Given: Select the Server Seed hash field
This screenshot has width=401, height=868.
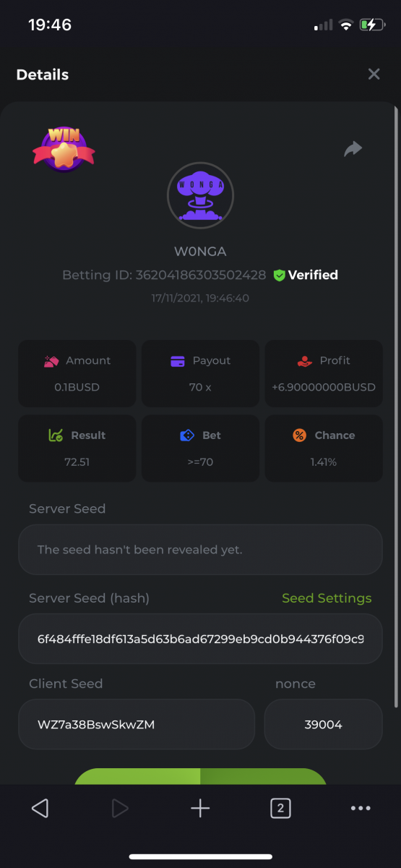Looking at the screenshot, I should 200,639.
